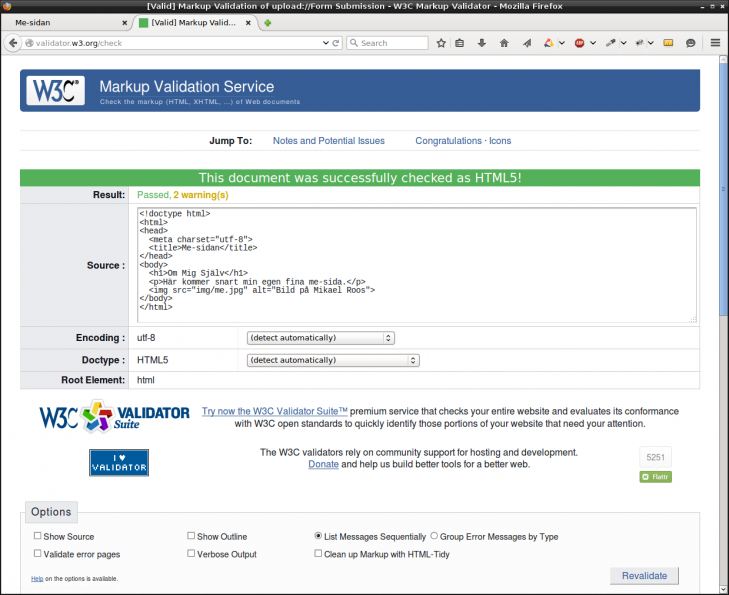Click the HTML5 Doctype value
The height and width of the screenshot is (595, 729).
pyautogui.click(x=152, y=360)
